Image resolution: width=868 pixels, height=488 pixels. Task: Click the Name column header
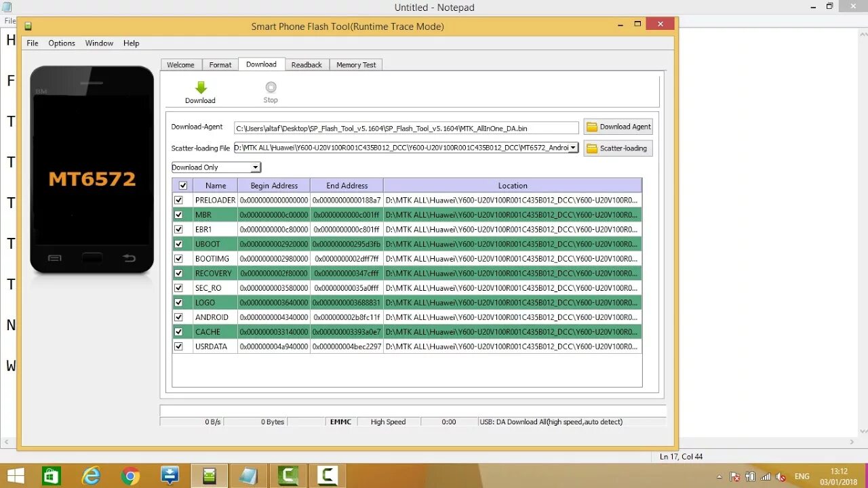[216, 186]
